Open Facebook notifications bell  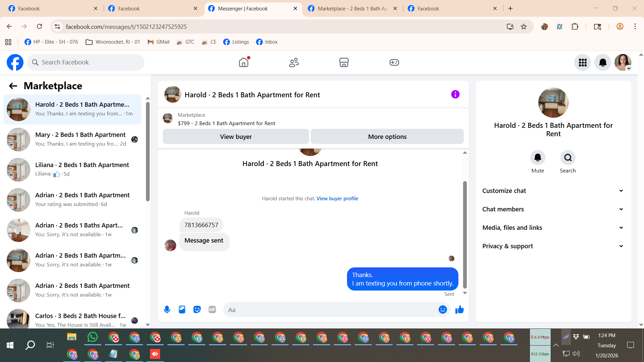603,62
